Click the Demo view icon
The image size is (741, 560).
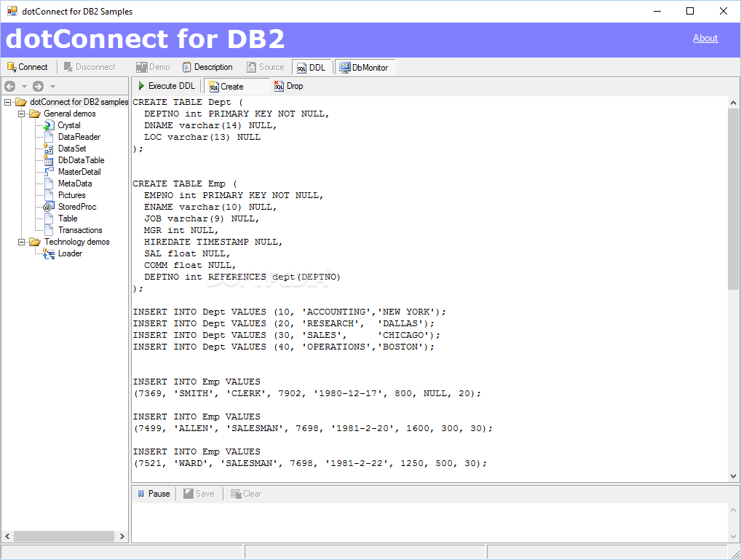tap(141, 67)
